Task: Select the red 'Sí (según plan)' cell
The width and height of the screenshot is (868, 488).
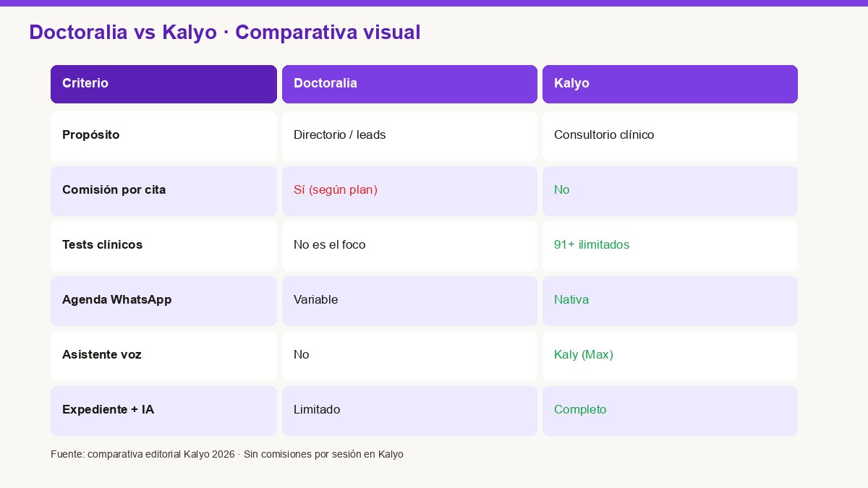Action: tap(409, 191)
